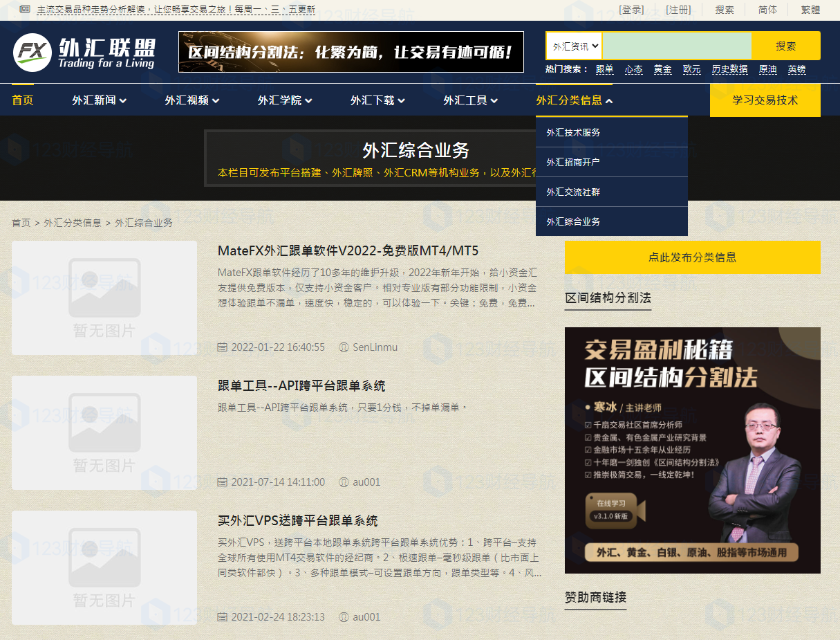Click calendar icon beside 2022-01-22 date
The height and width of the screenshot is (640, 840).
[x=222, y=347]
